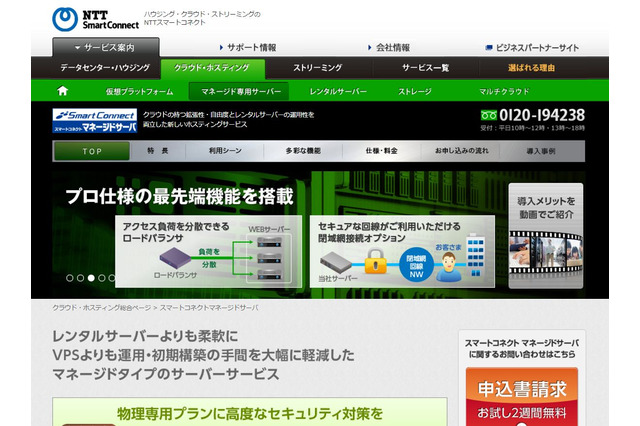The width and height of the screenshot is (640, 426).
Task: Select the TOP tab
Action: pos(92,151)
